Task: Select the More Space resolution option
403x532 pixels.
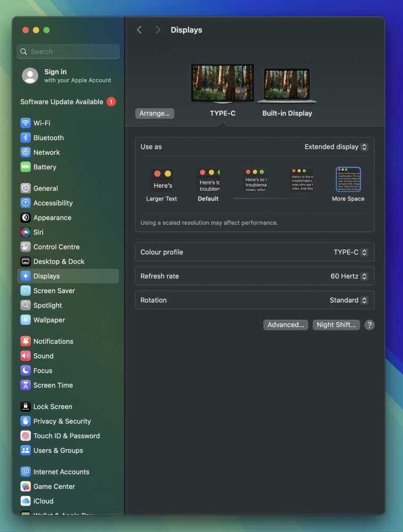Action: point(348,185)
